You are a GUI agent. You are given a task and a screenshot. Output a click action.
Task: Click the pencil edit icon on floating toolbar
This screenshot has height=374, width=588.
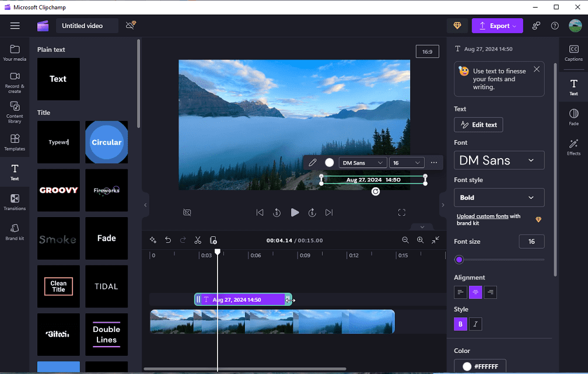pyautogui.click(x=313, y=162)
